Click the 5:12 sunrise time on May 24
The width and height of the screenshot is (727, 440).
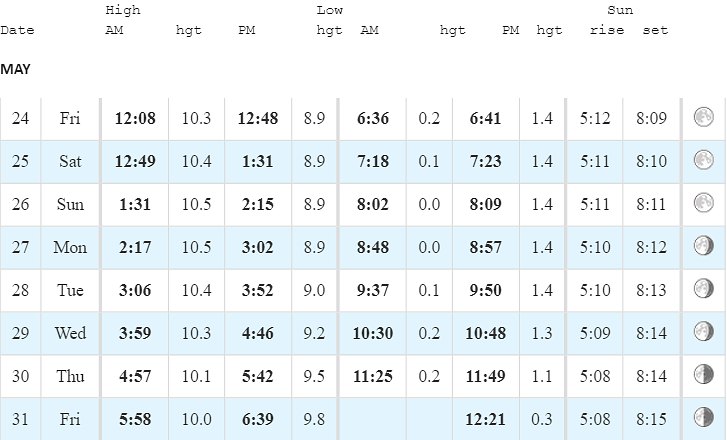tap(595, 118)
